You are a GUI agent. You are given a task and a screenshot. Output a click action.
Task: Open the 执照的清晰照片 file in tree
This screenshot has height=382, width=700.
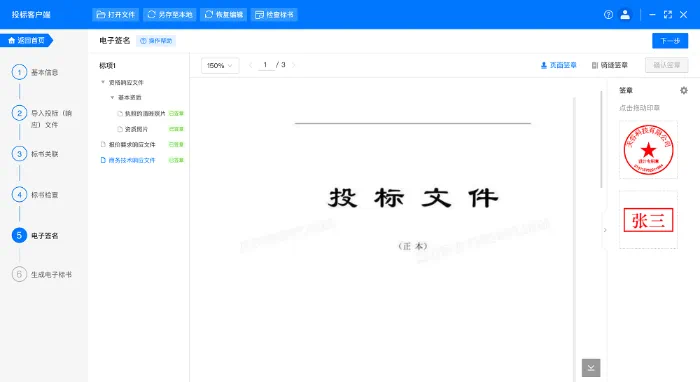click(x=141, y=113)
